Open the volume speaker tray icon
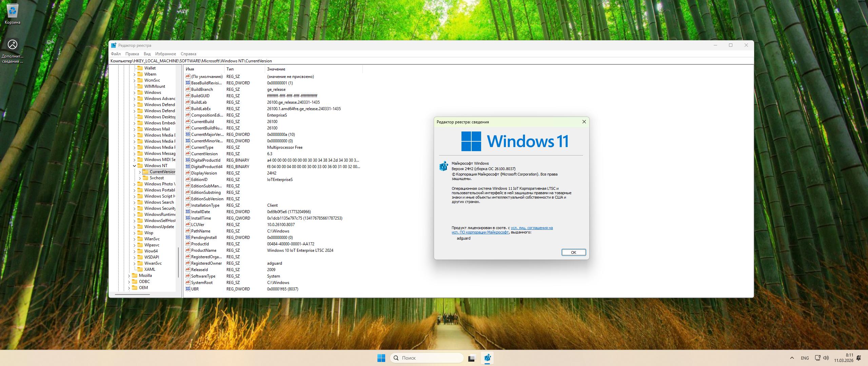868x366 pixels. pos(826,358)
